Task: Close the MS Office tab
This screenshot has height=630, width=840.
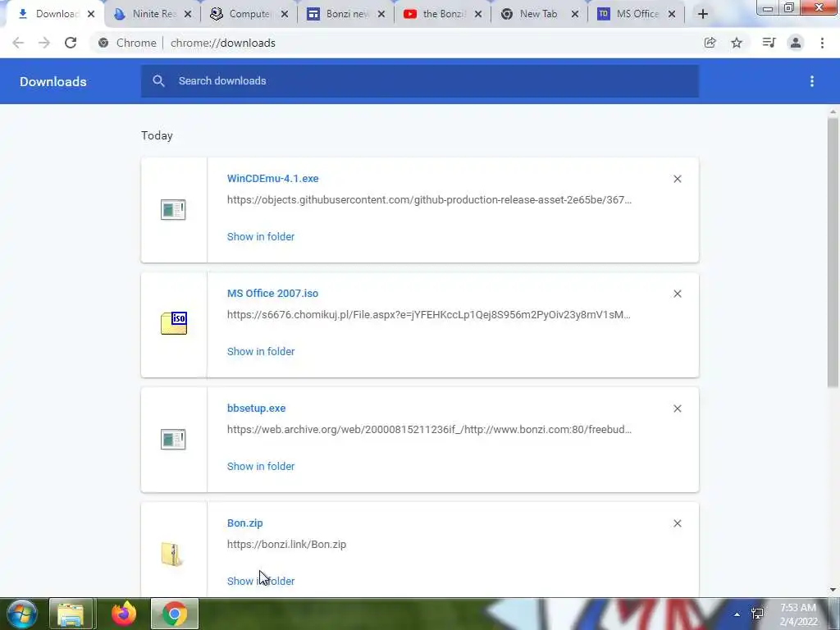Action: click(x=671, y=15)
